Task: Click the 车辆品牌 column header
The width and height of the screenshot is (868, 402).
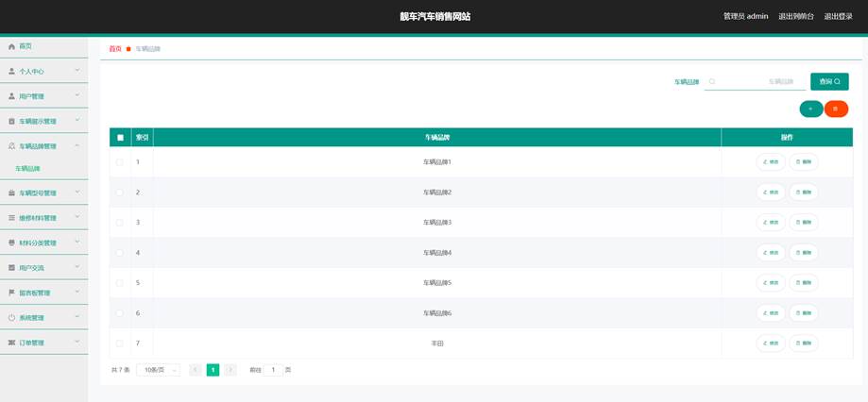Action: (436, 138)
